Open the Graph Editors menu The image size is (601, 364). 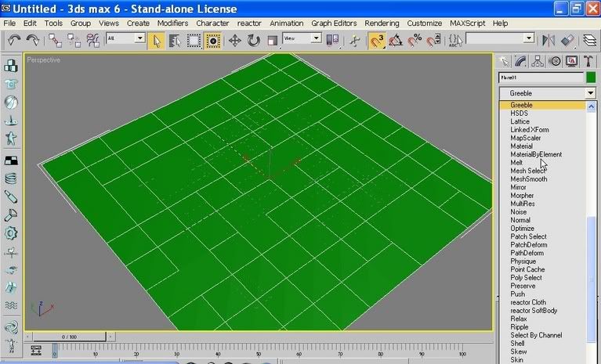click(x=334, y=23)
